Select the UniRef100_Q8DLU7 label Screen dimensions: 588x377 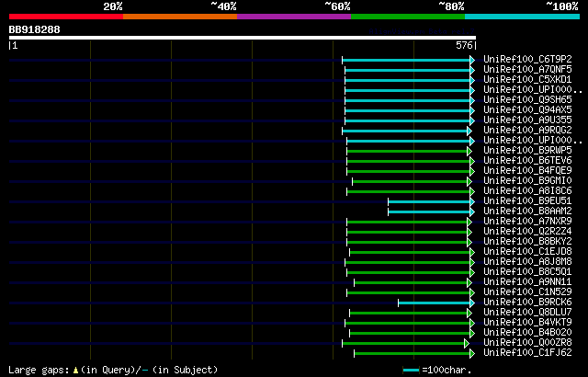click(527, 313)
